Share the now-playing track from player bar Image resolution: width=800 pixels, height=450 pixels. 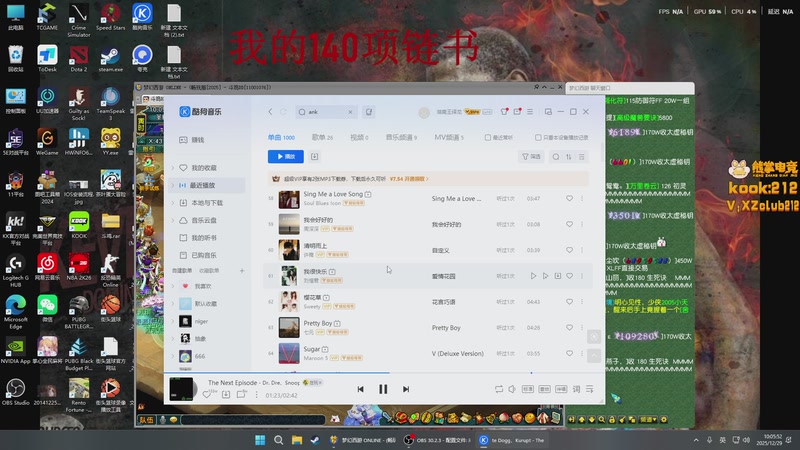(241, 394)
